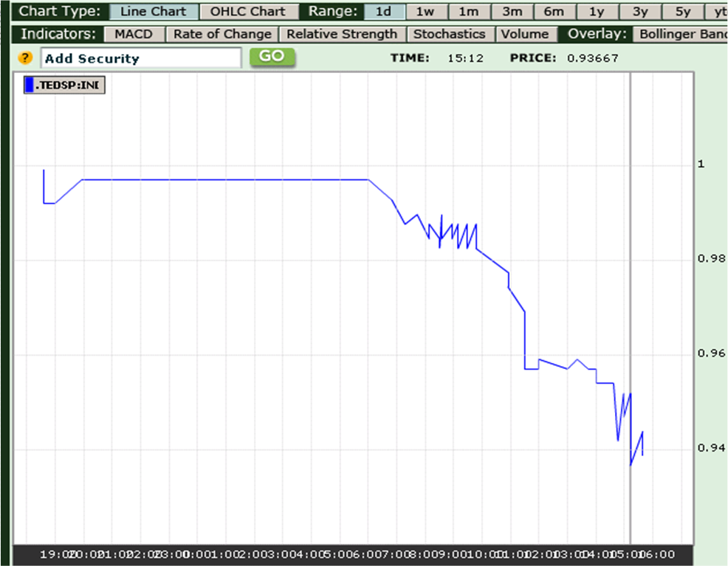Add the Stochastics indicator
Image resolution: width=728 pixels, height=566 pixels.
[x=450, y=34]
